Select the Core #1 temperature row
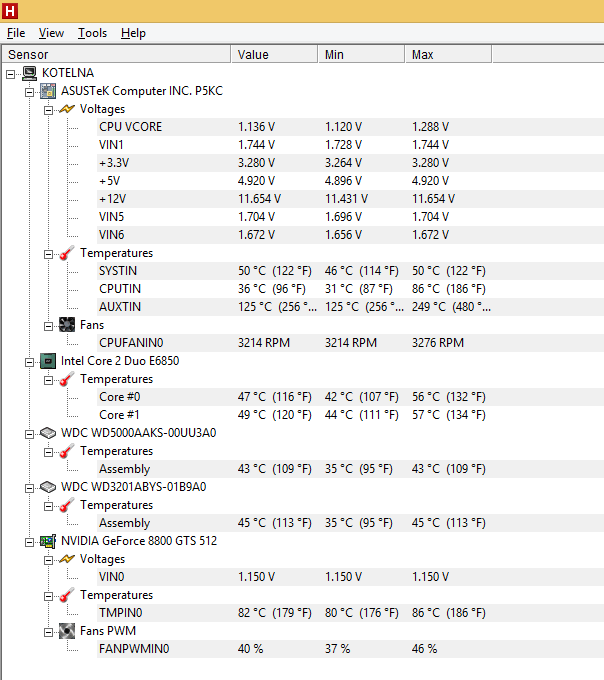The height and width of the screenshot is (680, 604). 350,415
